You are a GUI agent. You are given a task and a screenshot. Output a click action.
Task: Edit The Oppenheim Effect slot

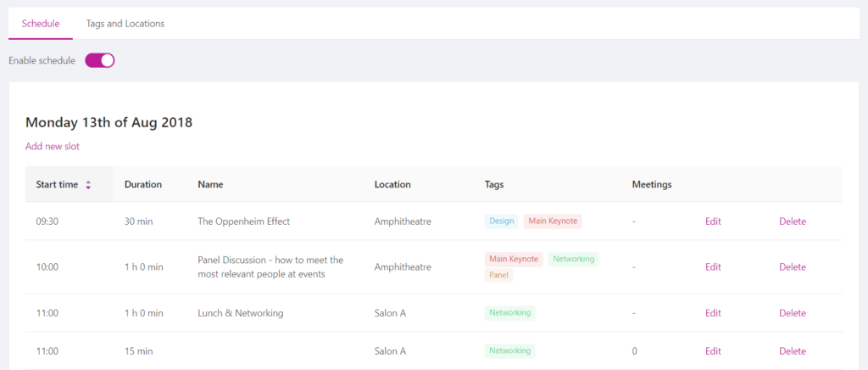(x=713, y=221)
